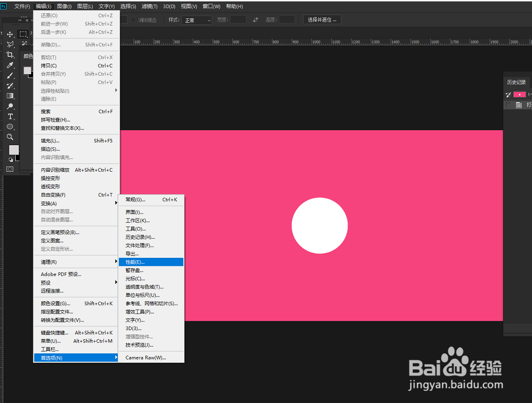The width and height of the screenshot is (532, 403).
Task: Click the 高度 height input field
Action: 287,20
